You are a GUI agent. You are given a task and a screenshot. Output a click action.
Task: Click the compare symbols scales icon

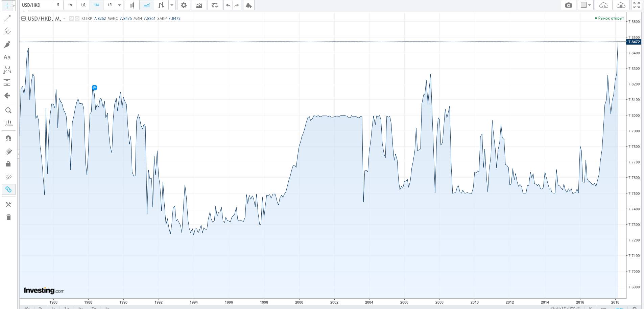click(215, 5)
